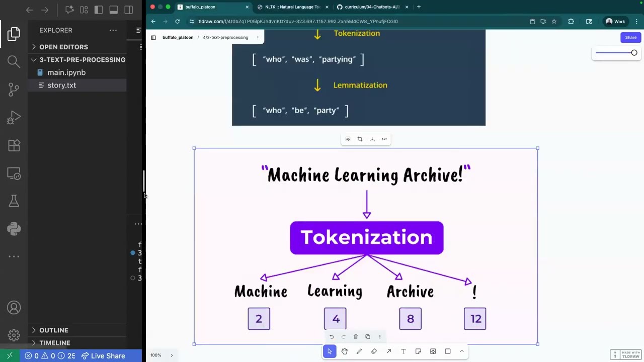The image size is (644, 362).
Task: Open the Chrome extensions puzzle menu
Action: [571, 22]
